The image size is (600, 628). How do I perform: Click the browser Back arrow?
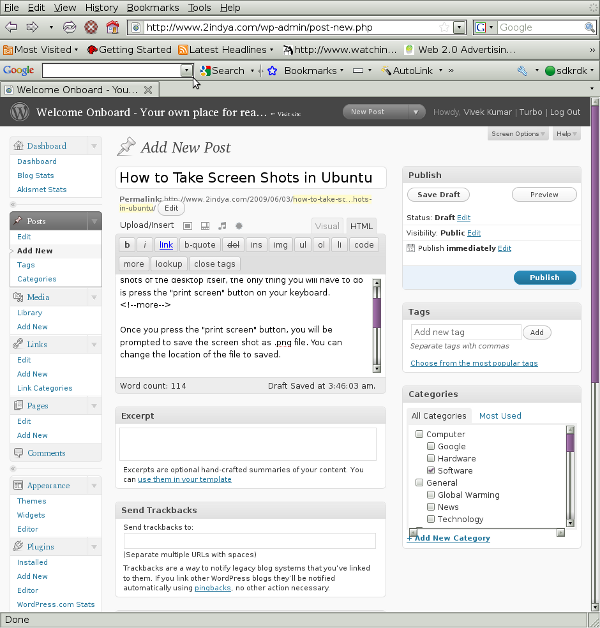point(11,27)
